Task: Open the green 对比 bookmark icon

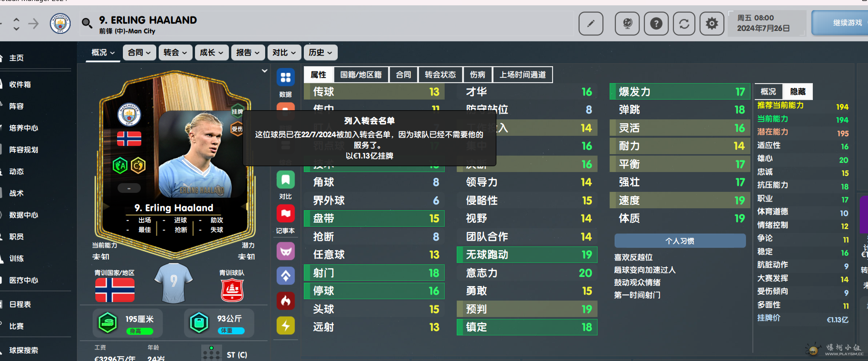Action: click(285, 180)
